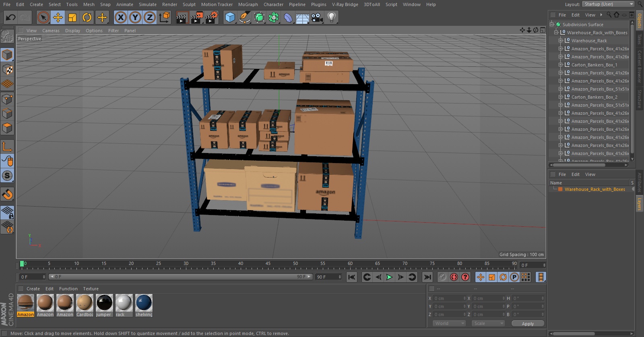The width and height of the screenshot is (644, 337).
Task: Switch to Model mode in left sidebar
Action: point(8,55)
